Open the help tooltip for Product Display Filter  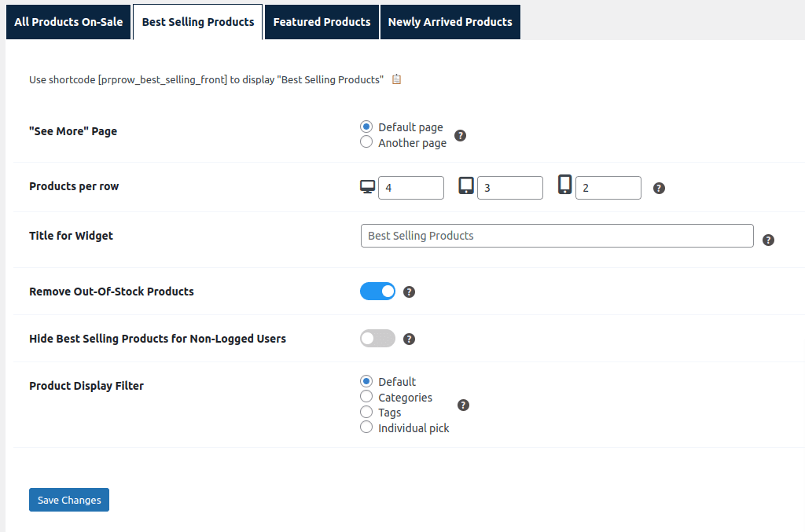pyautogui.click(x=463, y=405)
